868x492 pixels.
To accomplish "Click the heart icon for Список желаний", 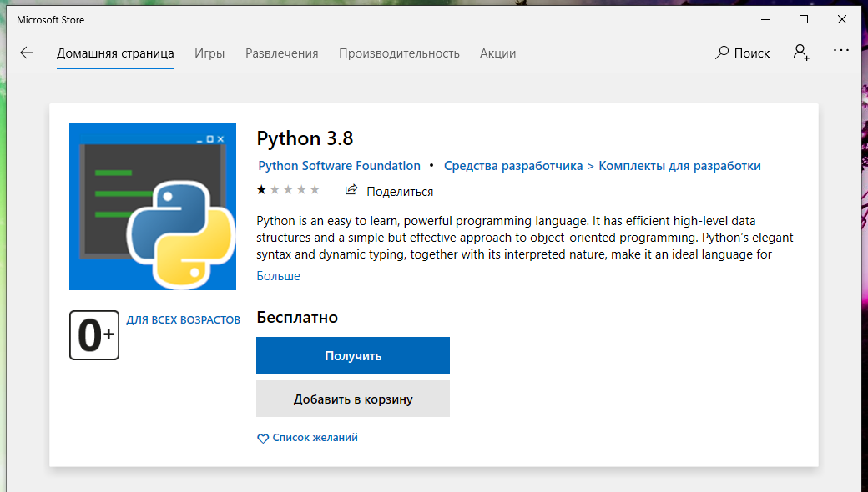I will click(263, 438).
